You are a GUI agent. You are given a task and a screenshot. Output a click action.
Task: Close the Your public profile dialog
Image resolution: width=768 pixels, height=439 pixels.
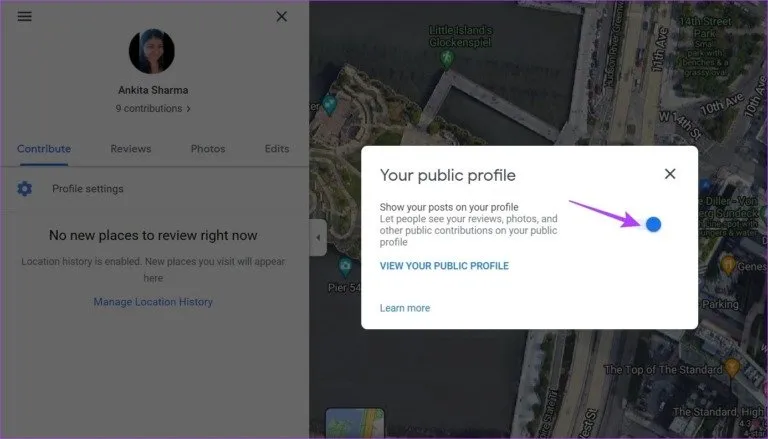(x=670, y=174)
